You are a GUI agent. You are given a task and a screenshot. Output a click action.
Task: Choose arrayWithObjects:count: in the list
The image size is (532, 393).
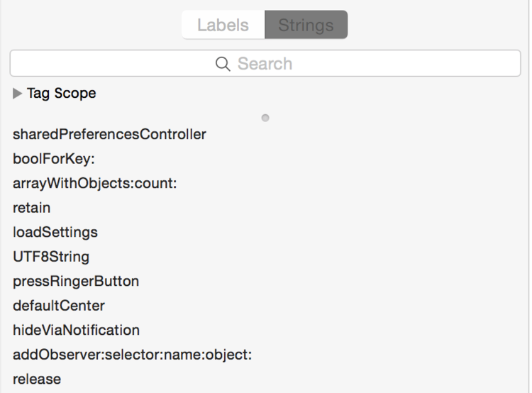pos(95,184)
